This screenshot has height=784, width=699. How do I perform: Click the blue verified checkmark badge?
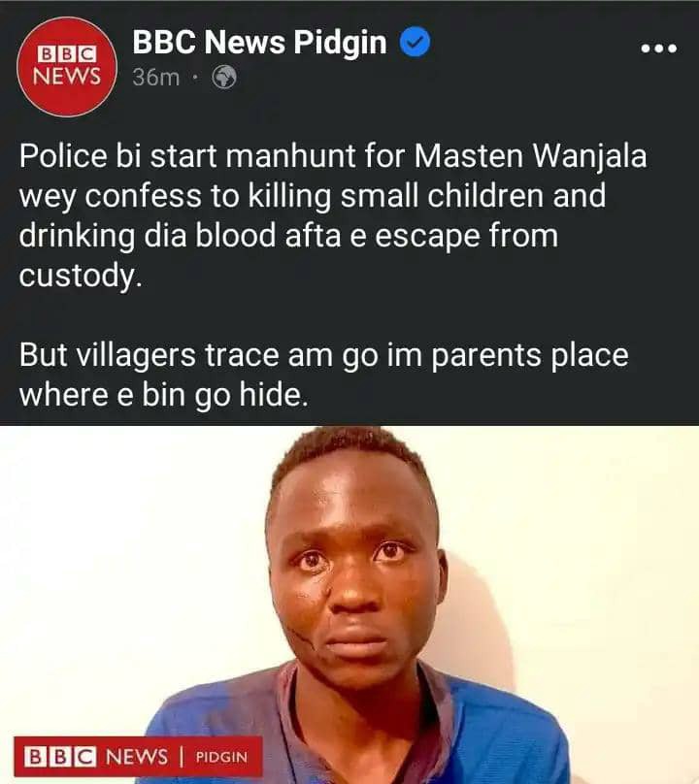click(415, 42)
